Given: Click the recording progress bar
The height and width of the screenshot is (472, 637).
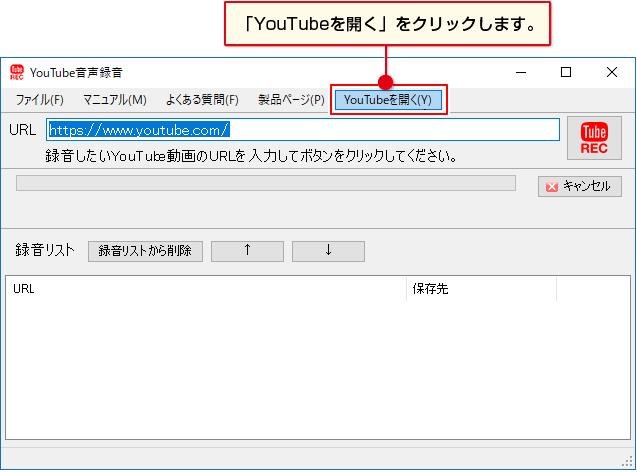Looking at the screenshot, I should 266,183.
